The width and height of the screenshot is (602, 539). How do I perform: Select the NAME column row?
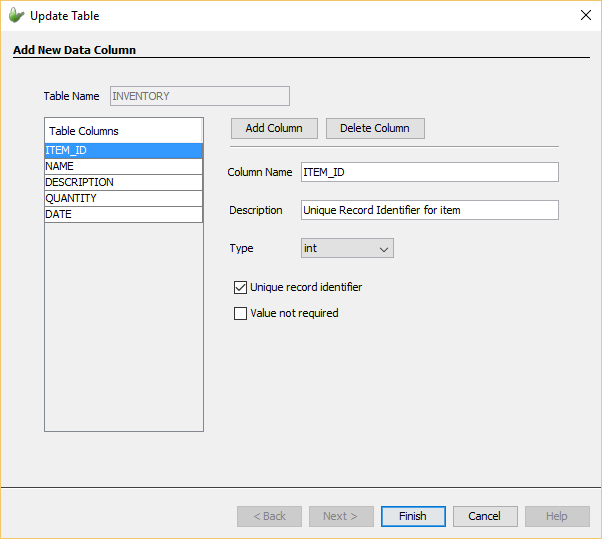tap(123, 166)
